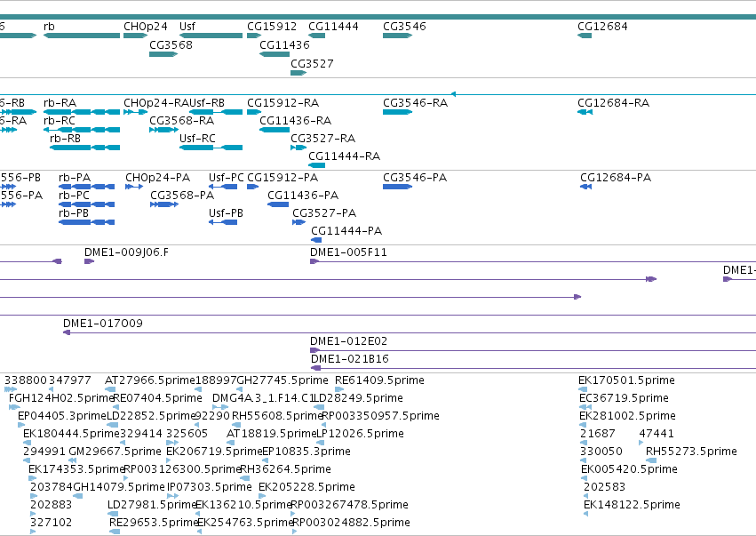Image resolution: width=756 pixels, height=536 pixels.
Task: Open the RH55273.5prime EST
Action: pyautogui.click(x=651, y=460)
